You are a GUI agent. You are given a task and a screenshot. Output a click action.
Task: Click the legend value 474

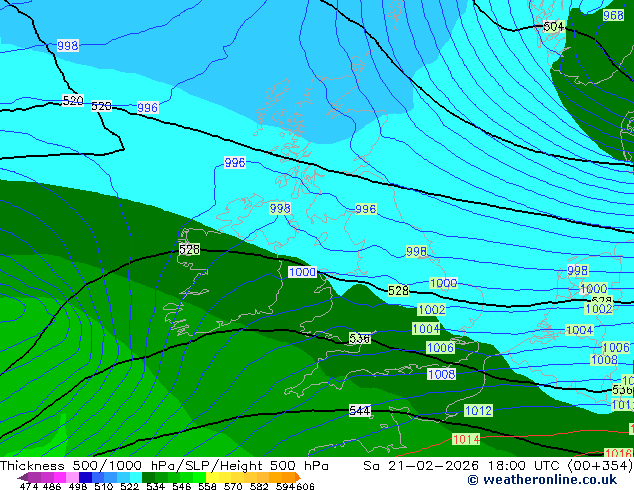coord(29,486)
